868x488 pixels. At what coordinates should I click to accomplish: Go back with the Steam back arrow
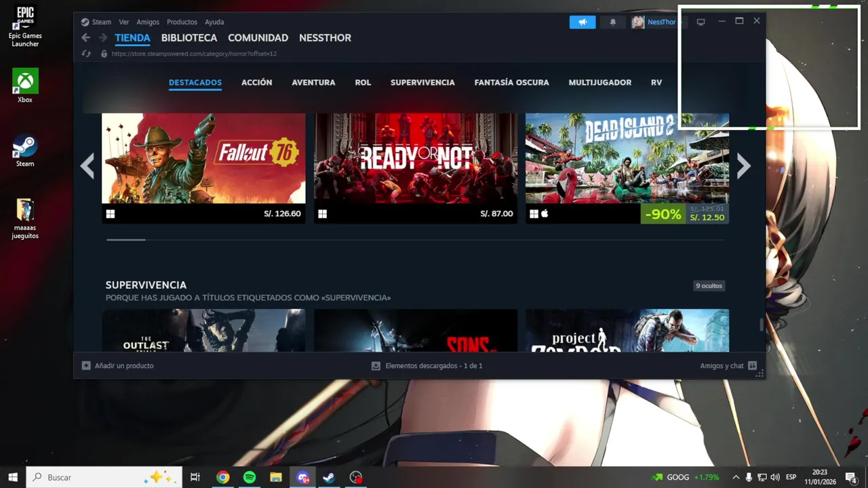click(85, 38)
